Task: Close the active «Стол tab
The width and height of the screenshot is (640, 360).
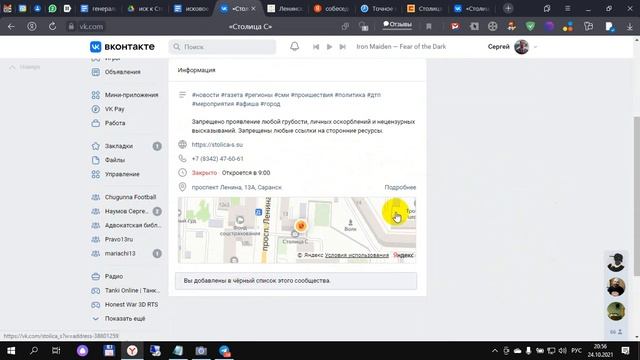Action: pyautogui.click(x=253, y=9)
